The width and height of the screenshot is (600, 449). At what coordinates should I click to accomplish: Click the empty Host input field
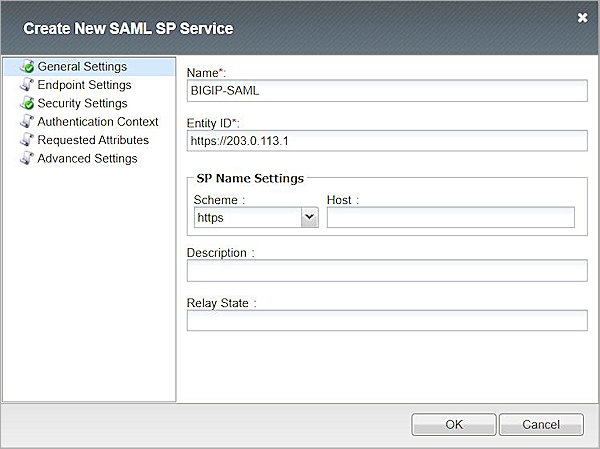point(450,217)
